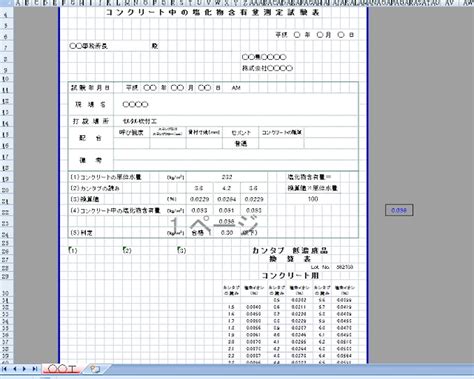Select the (2)カンタブの読み label
The width and height of the screenshot is (474, 379).
(x=95, y=188)
